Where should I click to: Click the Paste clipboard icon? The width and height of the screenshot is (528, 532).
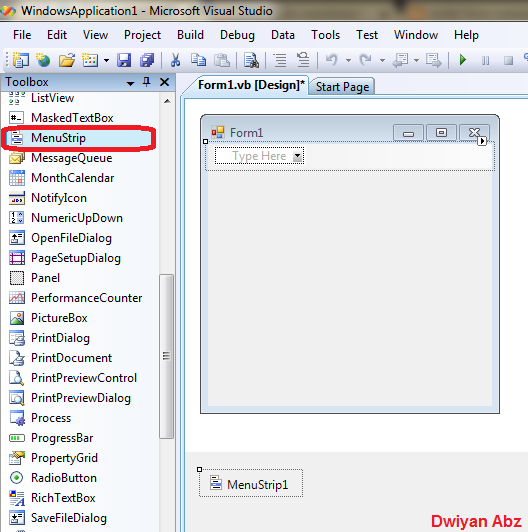222,60
